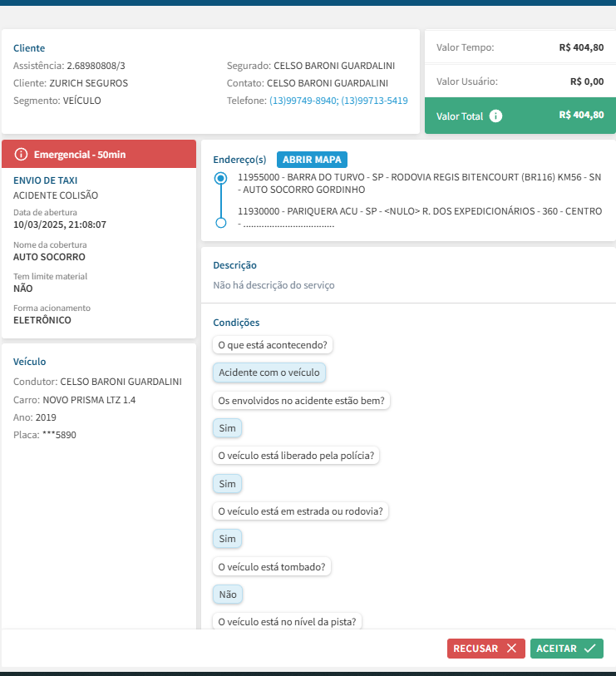Click 'Sim' under estrada ou rodovia question
616x676 pixels.
coord(228,539)
